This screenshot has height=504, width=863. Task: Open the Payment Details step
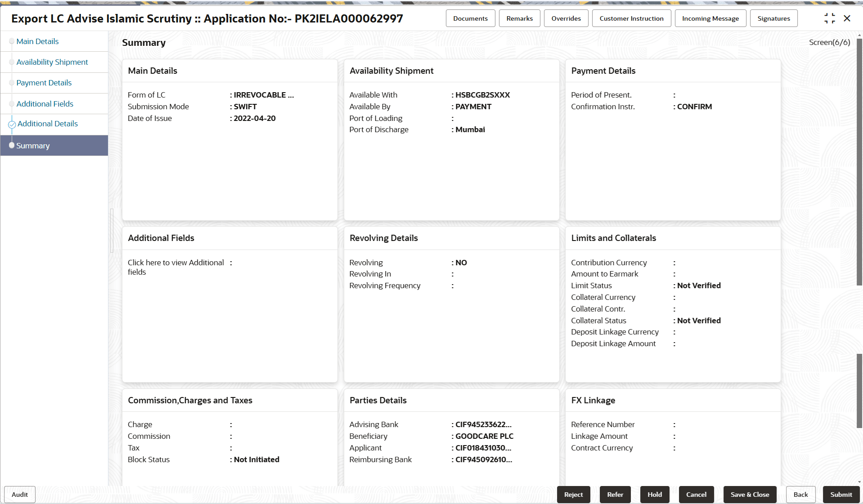[44, 83]
